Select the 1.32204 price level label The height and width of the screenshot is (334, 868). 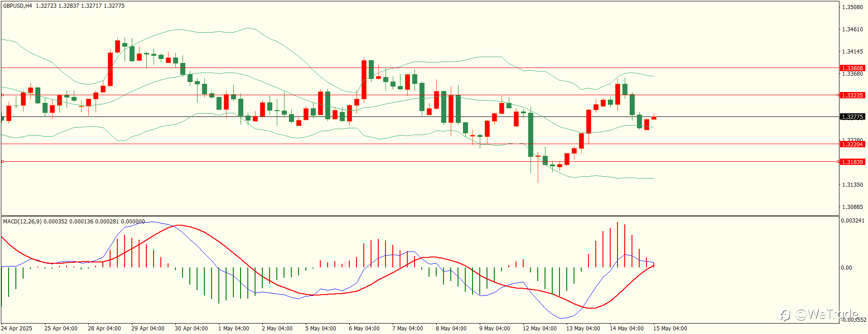coord(852,144)
